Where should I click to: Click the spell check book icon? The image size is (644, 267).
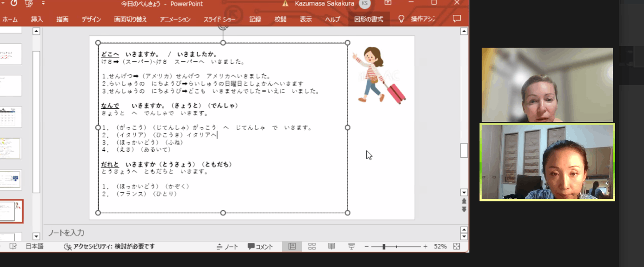point(13,247)
